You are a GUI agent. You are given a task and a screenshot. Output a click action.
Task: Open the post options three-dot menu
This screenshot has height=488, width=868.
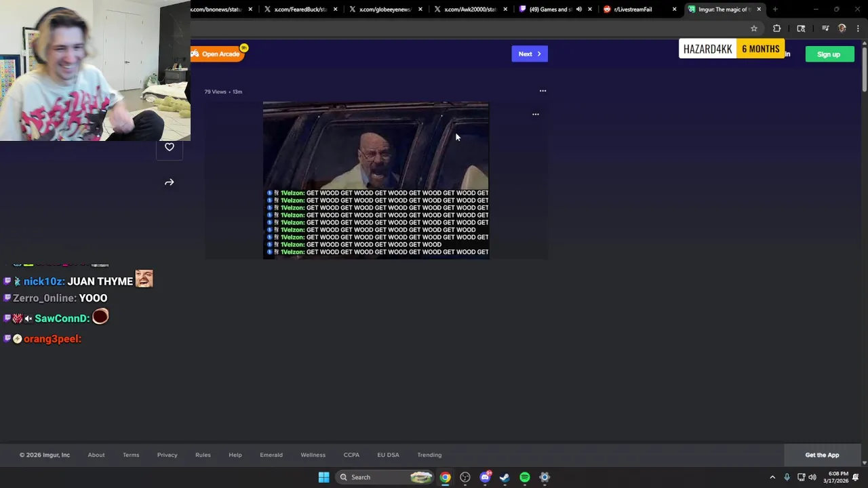[542, 91]
